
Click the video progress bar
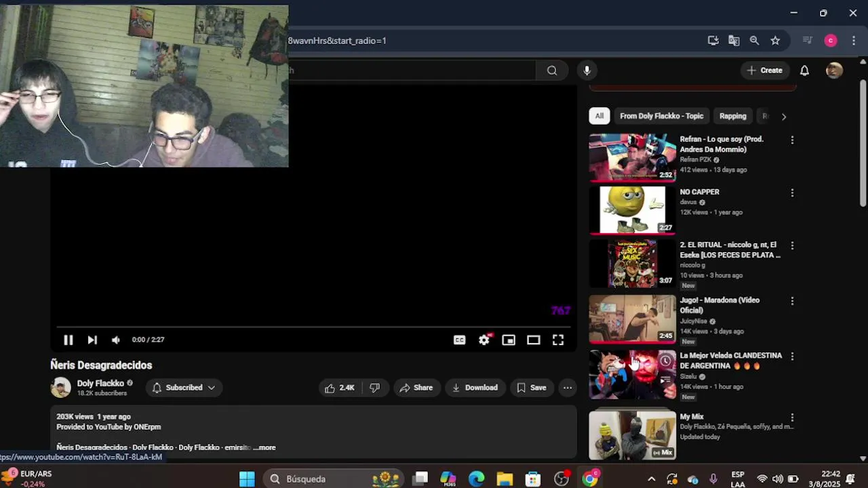pyautogui.click(x=313, y=327)
